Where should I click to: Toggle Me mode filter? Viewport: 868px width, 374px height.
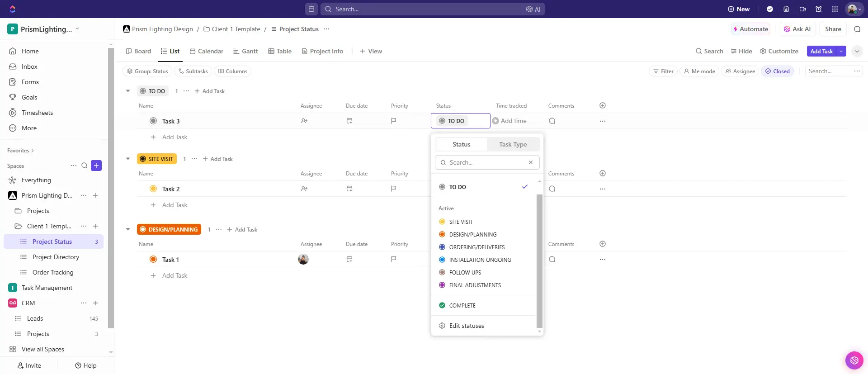pos(699,71)
